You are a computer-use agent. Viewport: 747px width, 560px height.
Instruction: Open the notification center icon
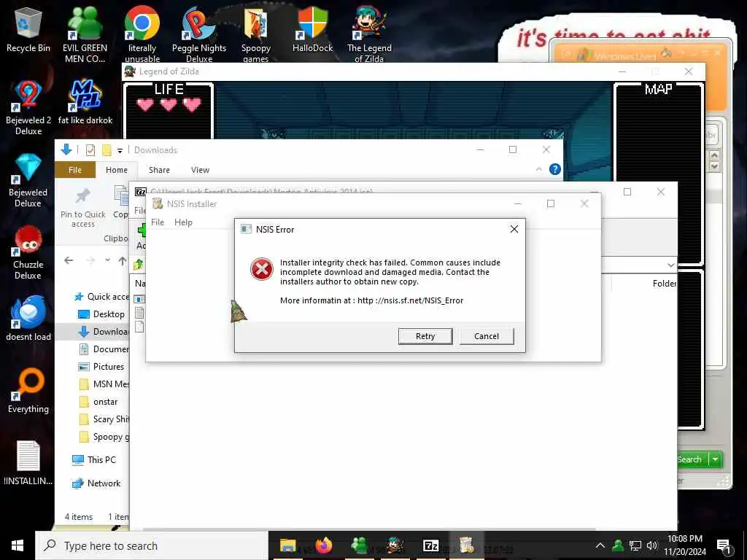[724, 547]
